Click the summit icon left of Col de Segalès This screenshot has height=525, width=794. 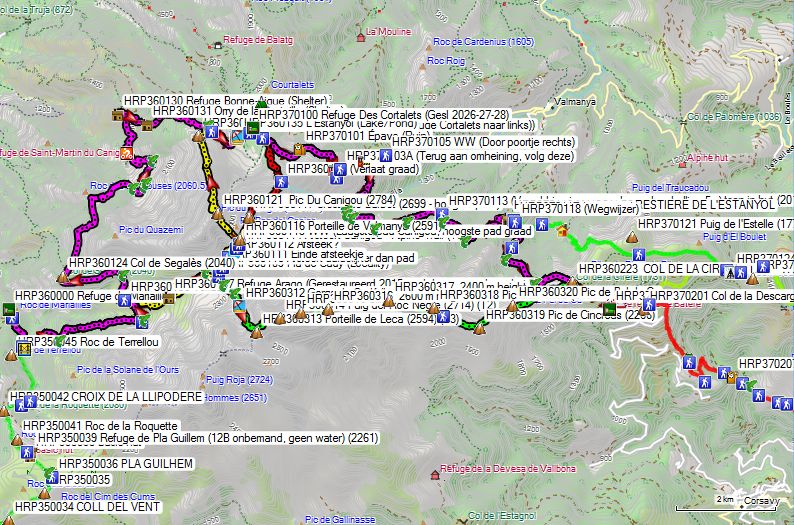[x=63, y=277]
